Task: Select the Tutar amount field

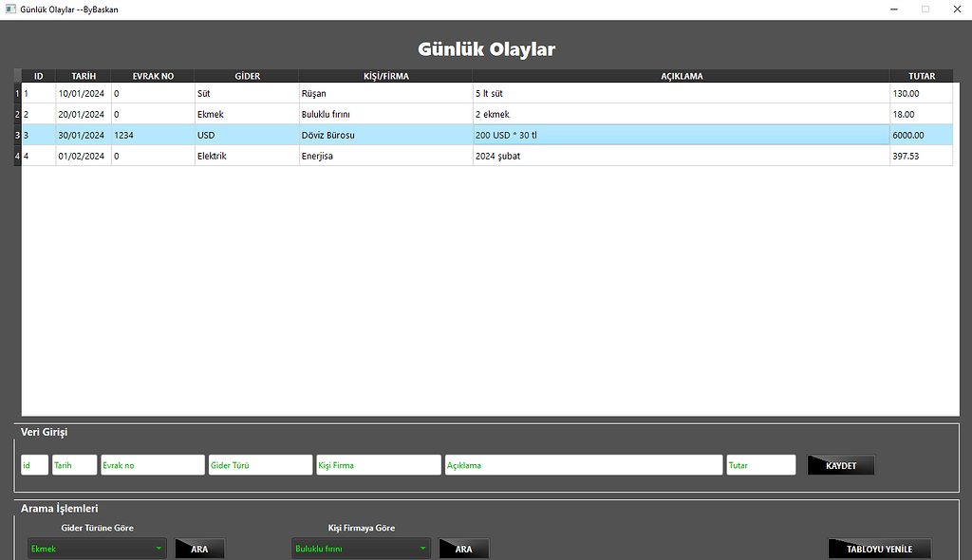Action: (760, 465)
